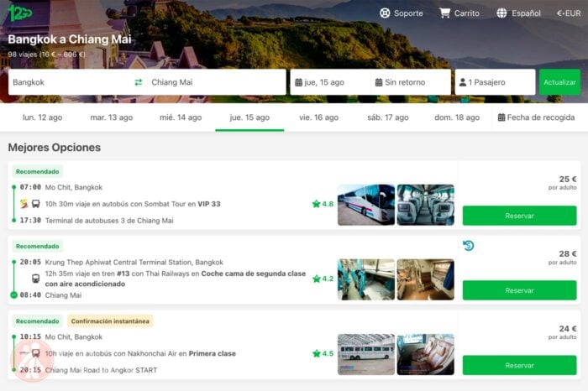This screenshot has width=588, height=391.
Task: Click the Mejores Opciones heading
Action: pos(55,148)
